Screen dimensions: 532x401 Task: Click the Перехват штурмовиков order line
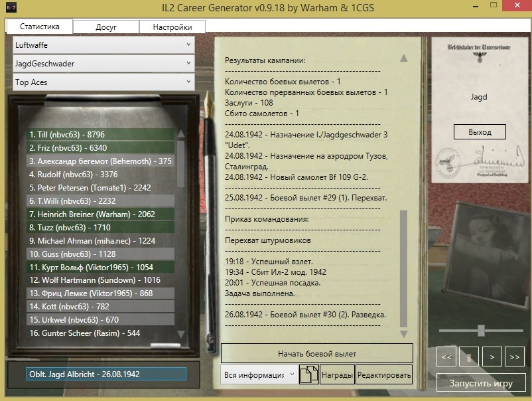click(x=268, y=240)
